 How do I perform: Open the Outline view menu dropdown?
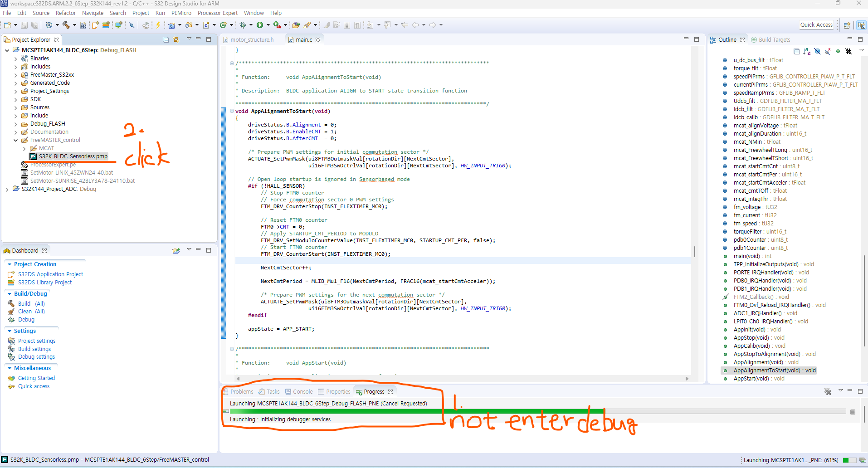coord(862,50)
